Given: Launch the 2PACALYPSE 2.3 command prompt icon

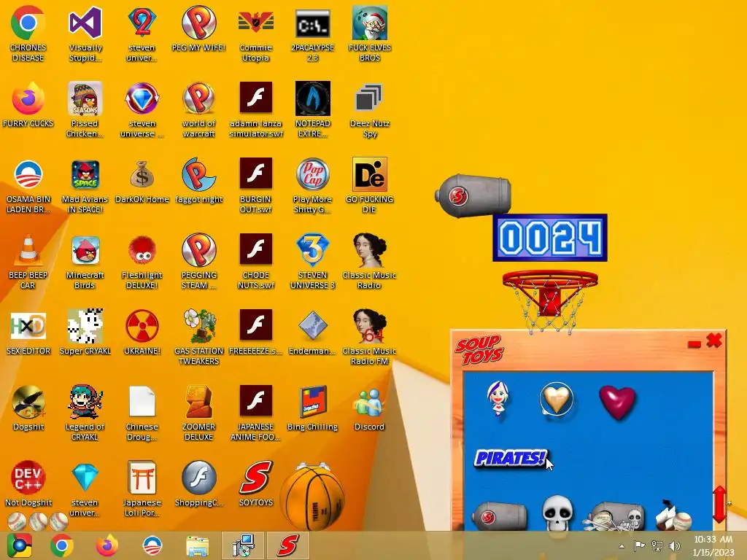Looking at the screenshot, I should tap(312, 34).
